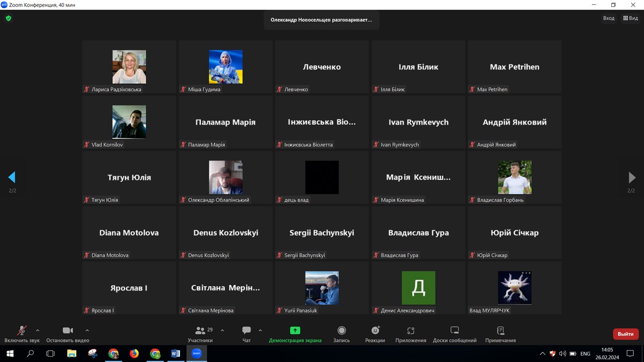Expand audio options arrow beside microphone
The width and height of the screenshot is (644, 362).
click(38, 330)
